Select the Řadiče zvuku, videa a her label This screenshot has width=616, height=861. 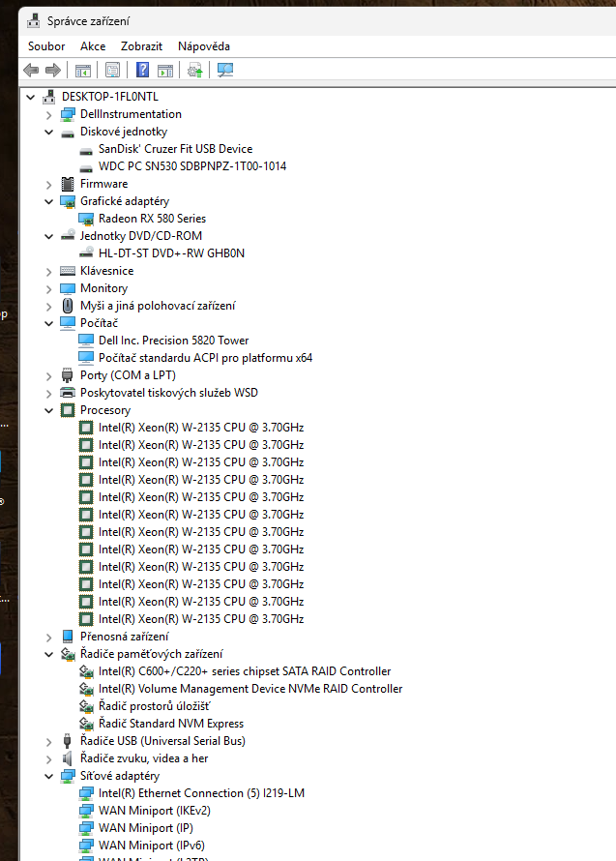(x=144, y=758)
